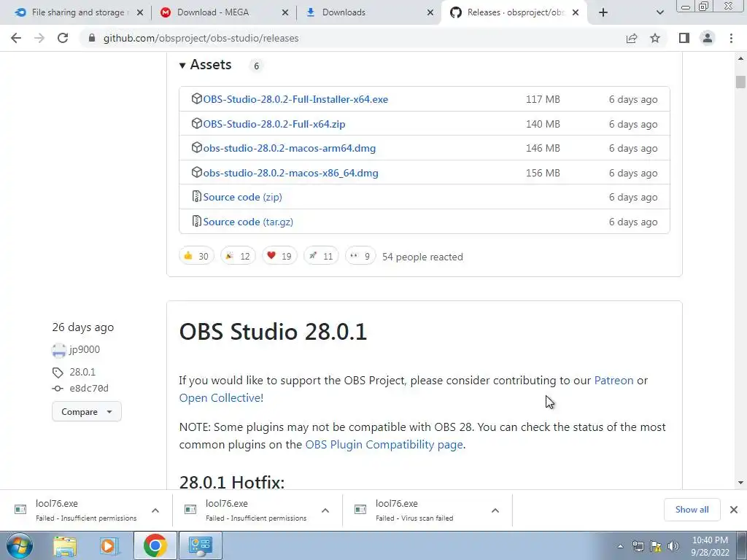Open the OBS Plugin Compatibility page link
Viewport: 747px width, 560px height.
384,444
